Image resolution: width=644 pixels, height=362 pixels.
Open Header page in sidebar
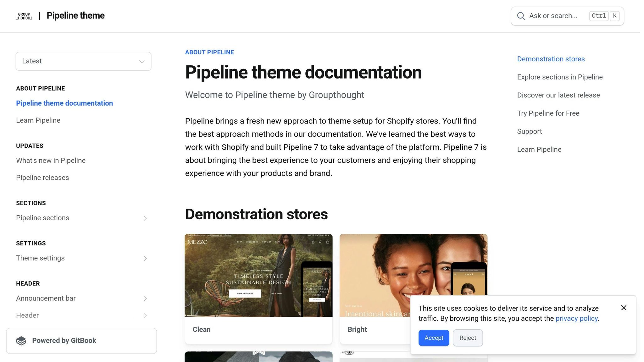[27, 315]
